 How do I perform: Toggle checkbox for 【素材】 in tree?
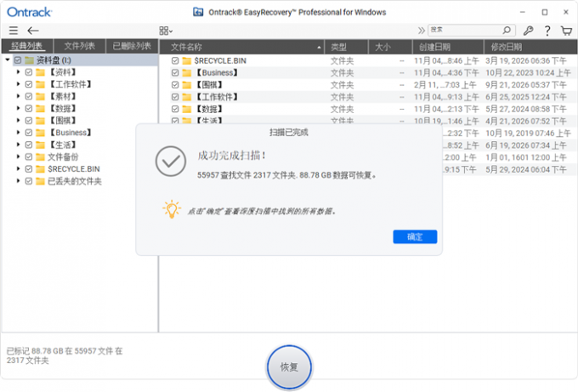[29, 97]
